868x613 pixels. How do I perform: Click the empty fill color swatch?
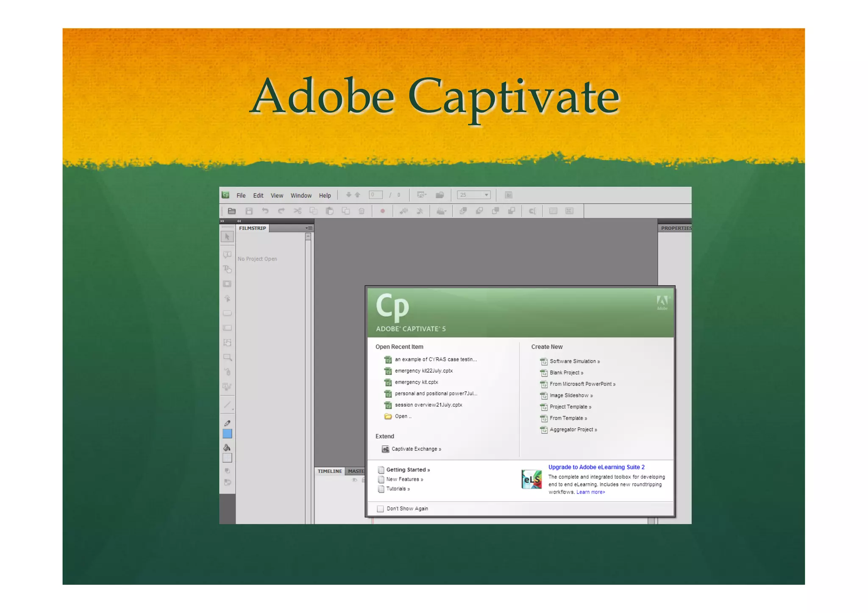pyautogui.click(x=227, y=458)
